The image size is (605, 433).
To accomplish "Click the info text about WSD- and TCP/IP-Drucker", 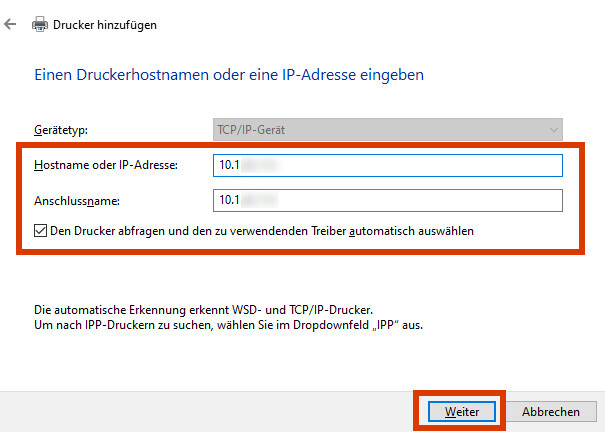I will (x=203, y=310).
